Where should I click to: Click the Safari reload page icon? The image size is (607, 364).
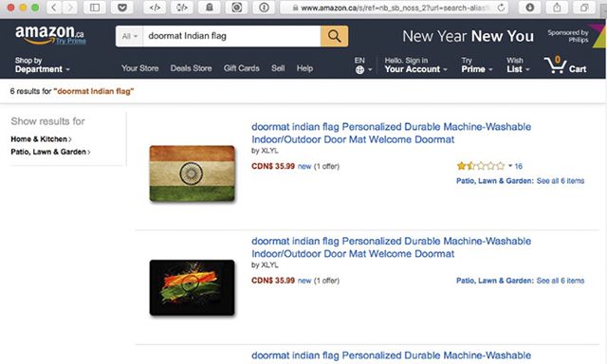click(501, 8)
